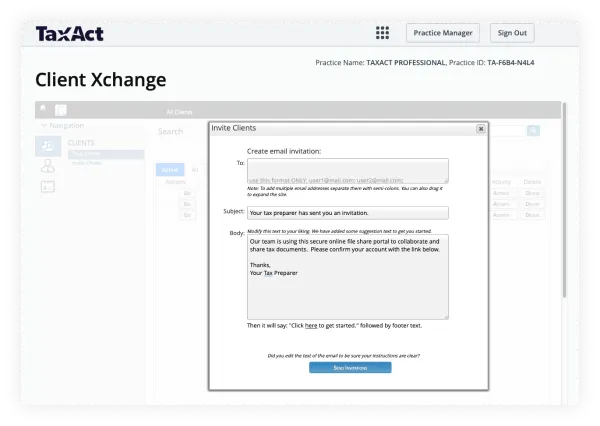
Task: Click the 'here' link in the dialog
Action: click(311, 325)
